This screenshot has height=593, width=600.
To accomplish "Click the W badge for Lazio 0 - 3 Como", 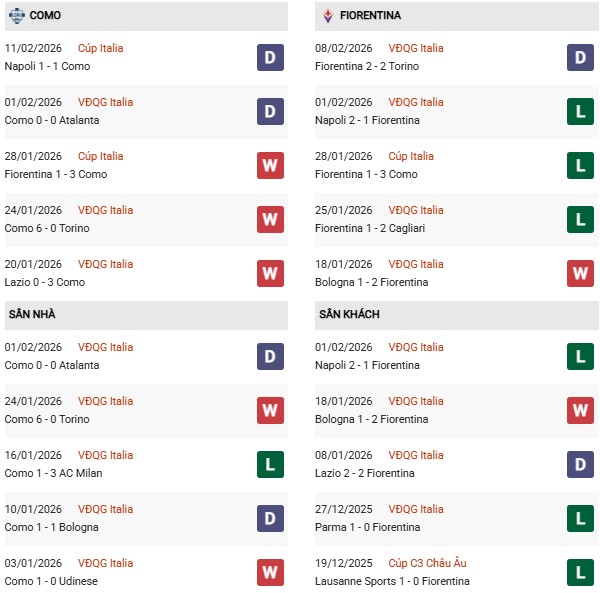I will [x=270, y=274].
